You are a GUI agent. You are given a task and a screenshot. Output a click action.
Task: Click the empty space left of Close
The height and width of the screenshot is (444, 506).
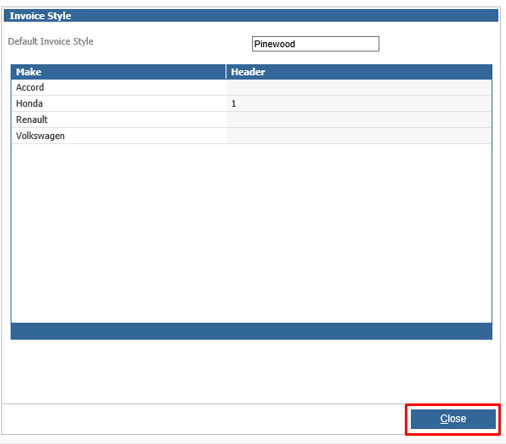pos(203,419)
